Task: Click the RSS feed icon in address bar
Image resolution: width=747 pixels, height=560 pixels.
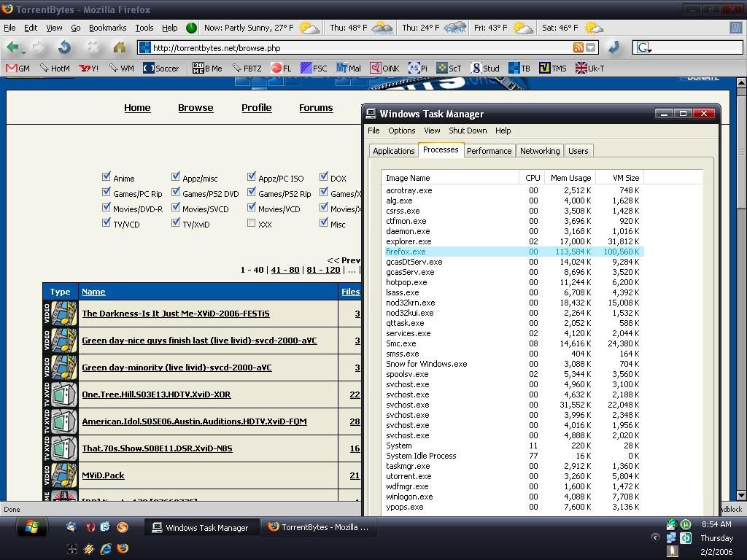Action: tap(578, 47)
